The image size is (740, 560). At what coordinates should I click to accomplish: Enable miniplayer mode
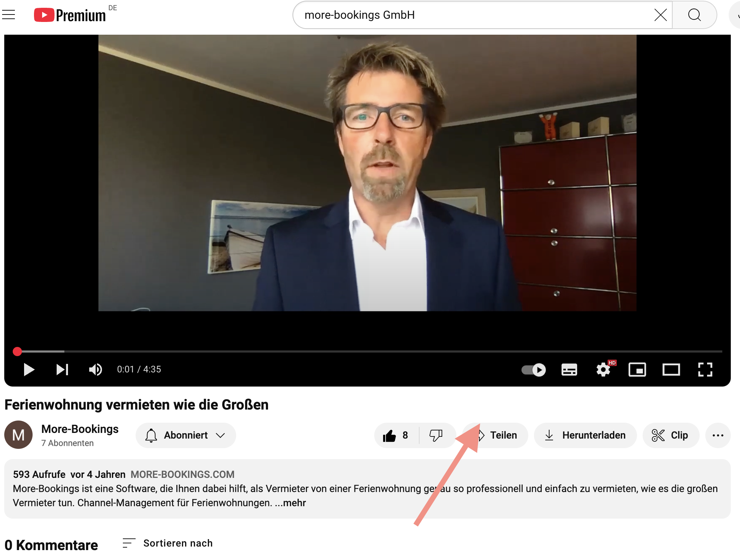click(637, 370)
